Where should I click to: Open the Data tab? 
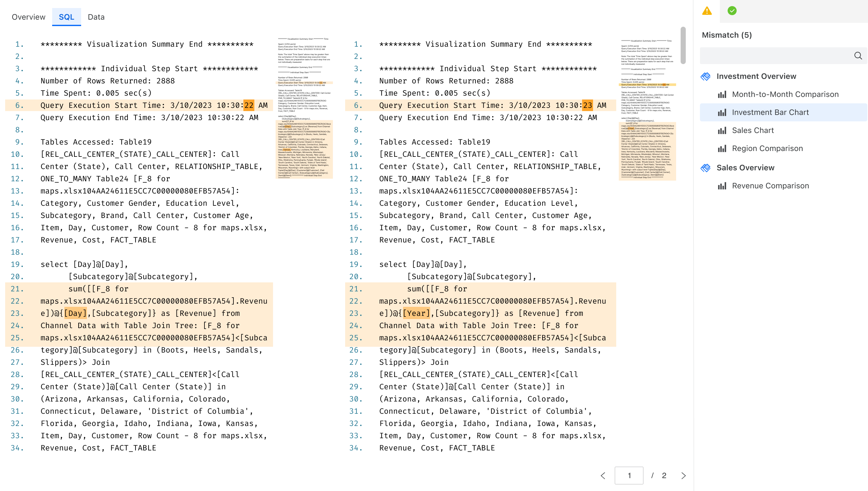[96, 17]
